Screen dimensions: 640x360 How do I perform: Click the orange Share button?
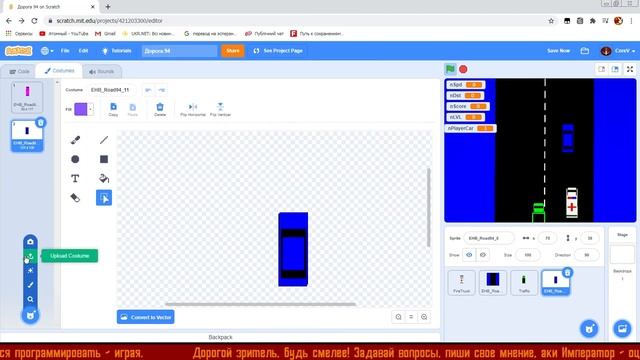(x=233, y=51)
